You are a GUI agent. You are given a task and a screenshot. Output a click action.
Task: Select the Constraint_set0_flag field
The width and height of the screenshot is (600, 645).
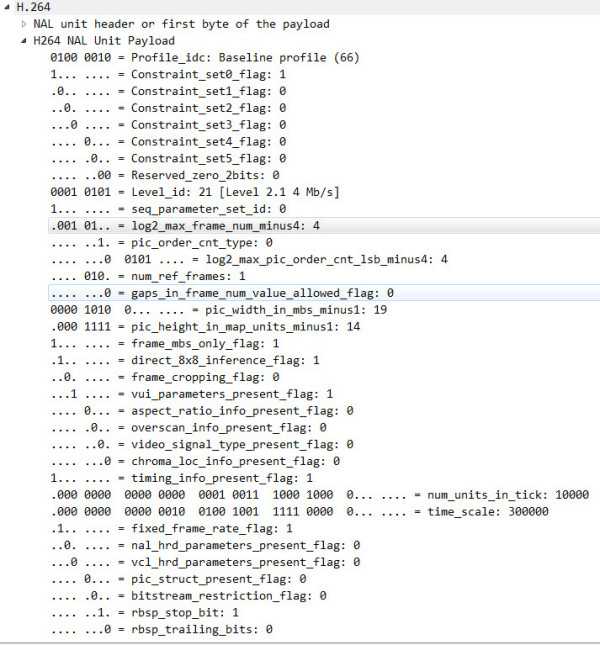click(x=168, y=74)
